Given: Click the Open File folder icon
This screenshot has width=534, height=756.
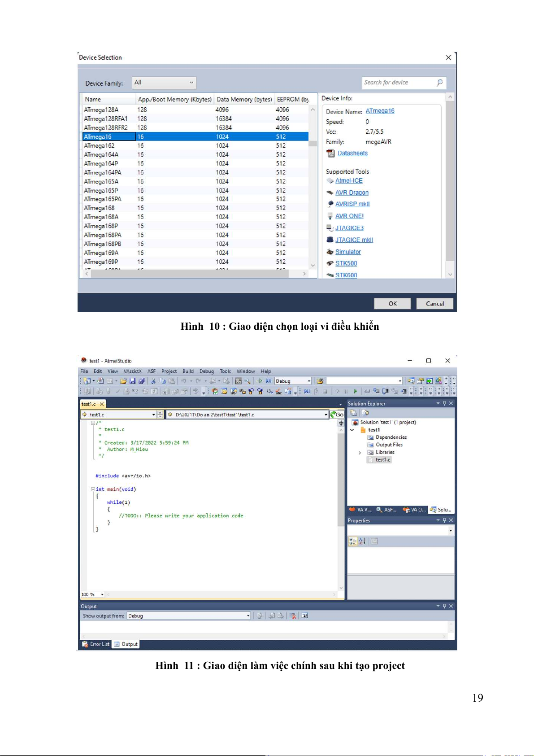Looking at the screenshot, I should click(x=123, y=381).
